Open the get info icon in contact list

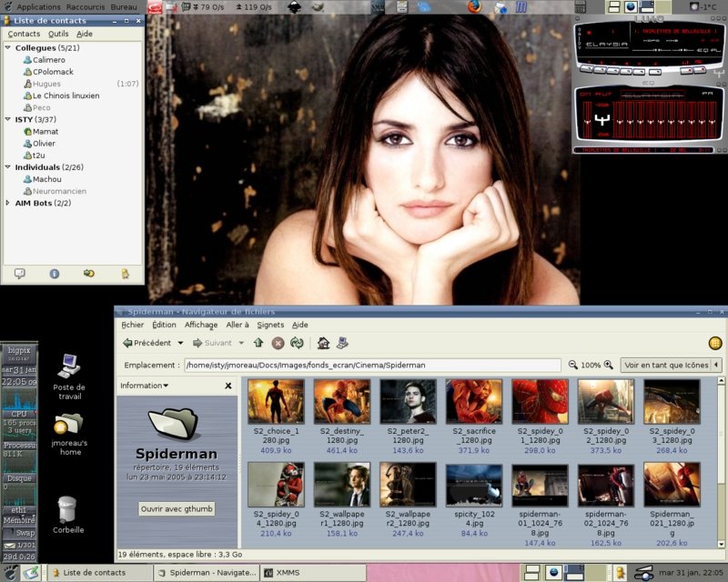click(x=55, y=274)
